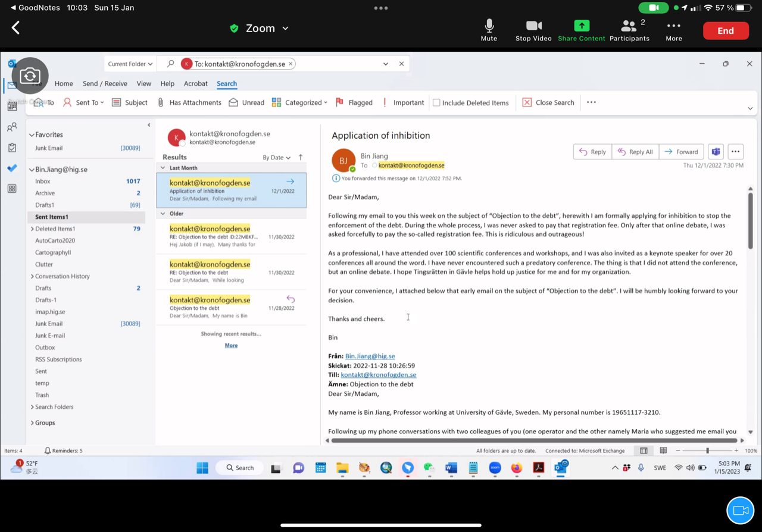The image size is (762, 532).
Task: Go back with the Zoom back arrow
Action: pos(16,27)
